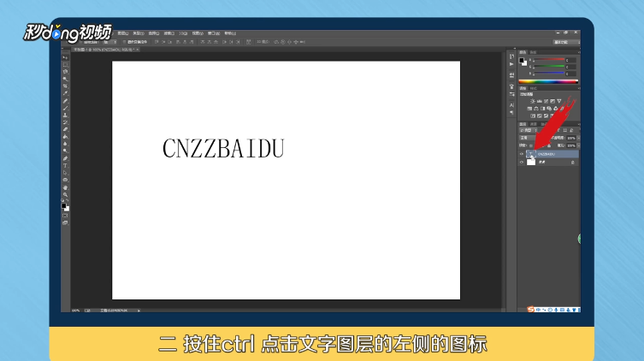Select the Clone Stamp tool
Image resolution: width=644 pixels, height=361 pixels.
(65, 115)
